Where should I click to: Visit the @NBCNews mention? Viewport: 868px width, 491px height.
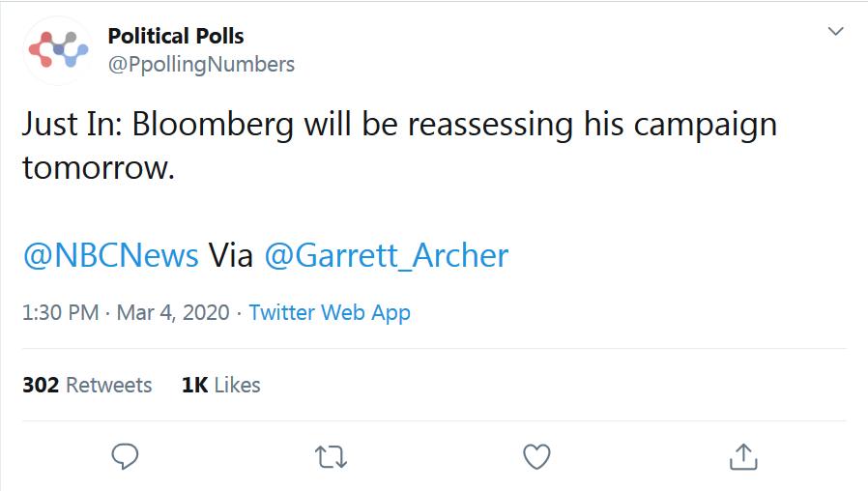coord(111,255)
